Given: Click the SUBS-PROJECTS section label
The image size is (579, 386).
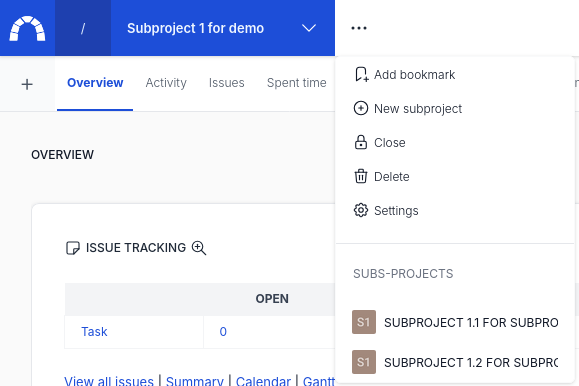Looking at the screenshot, I should (403, 274).
